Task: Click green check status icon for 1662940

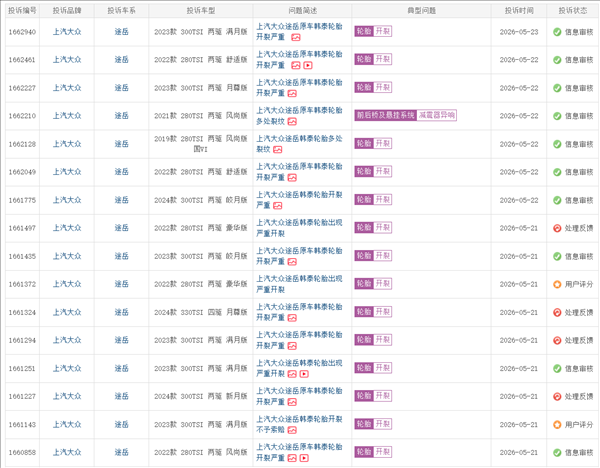Action: (557, 32)
